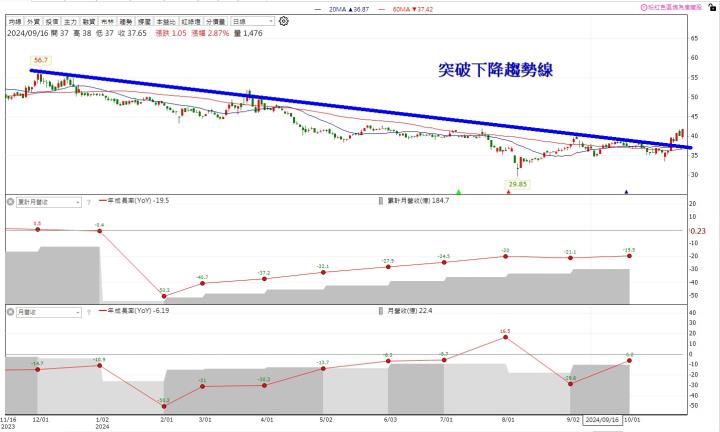Expand the 月營收 indicator dropdown
The width and height of the screenshot is (720, 432).
[x=49, y=312]
